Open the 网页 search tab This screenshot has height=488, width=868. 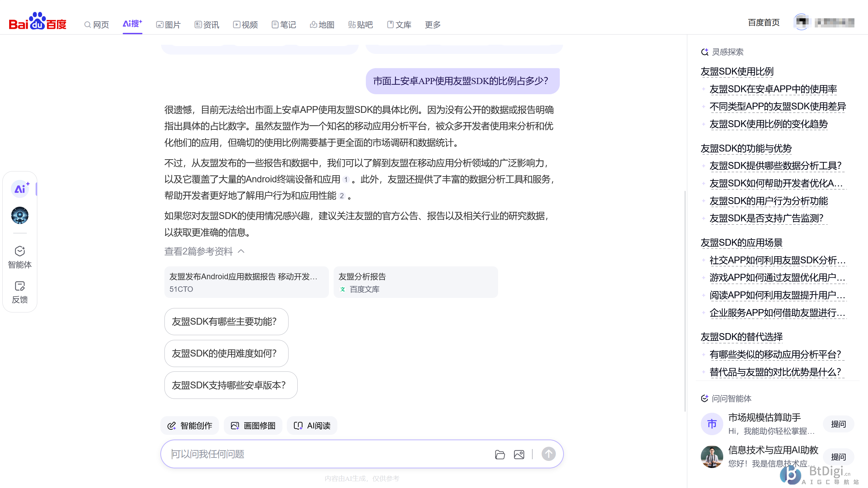tap(97, 25)
